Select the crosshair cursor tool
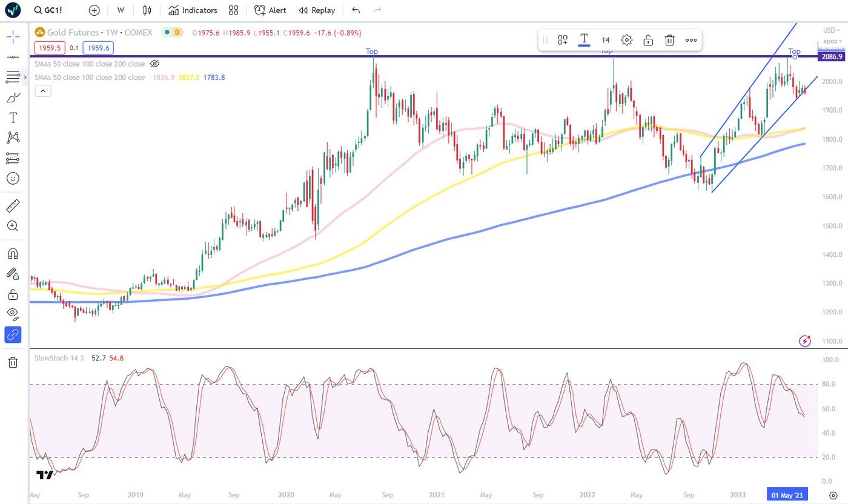 pyautogui.click(x=13, y=36)
